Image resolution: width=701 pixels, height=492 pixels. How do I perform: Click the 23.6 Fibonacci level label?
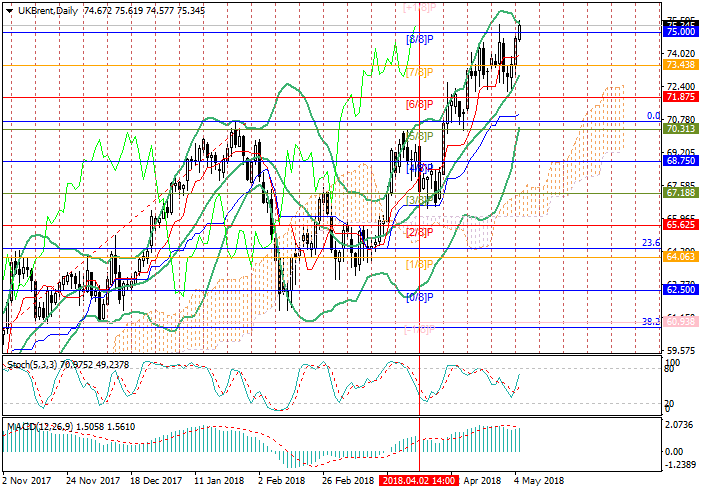[x=649, y=243]
